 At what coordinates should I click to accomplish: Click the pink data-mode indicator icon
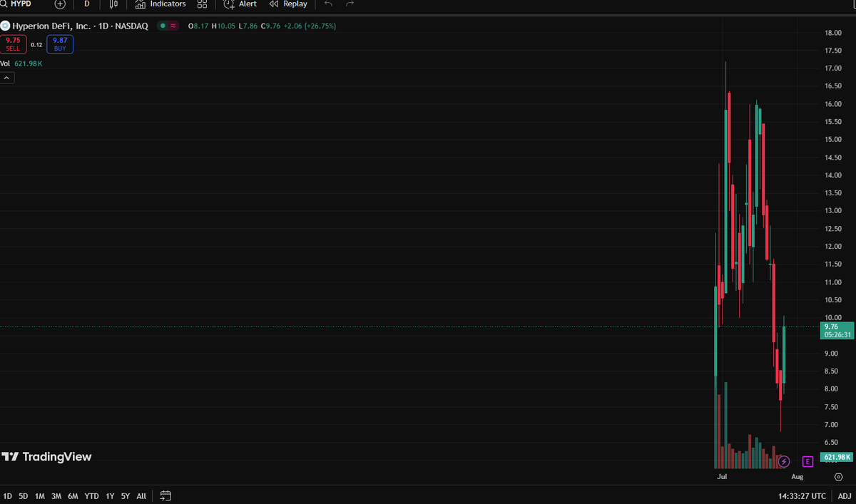point(173,26)
